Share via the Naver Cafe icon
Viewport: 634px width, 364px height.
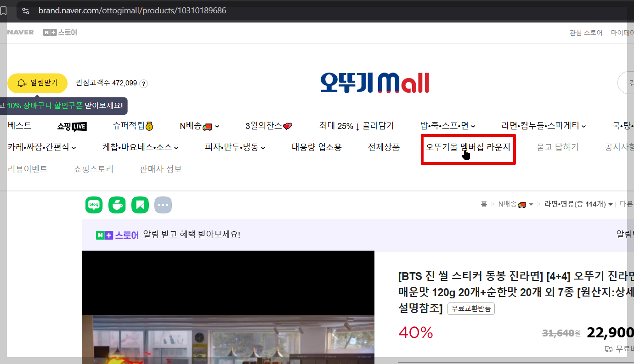click(117, 205)
